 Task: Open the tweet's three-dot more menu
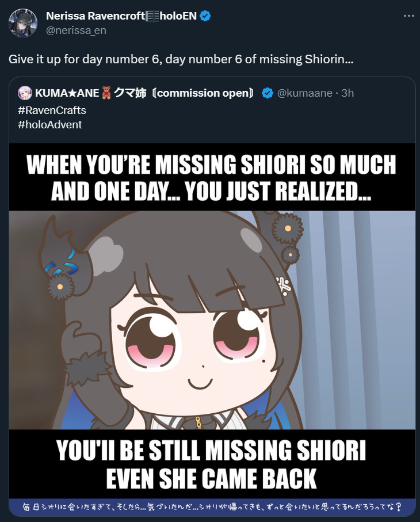pyautogui.click(x=408, y=16)
